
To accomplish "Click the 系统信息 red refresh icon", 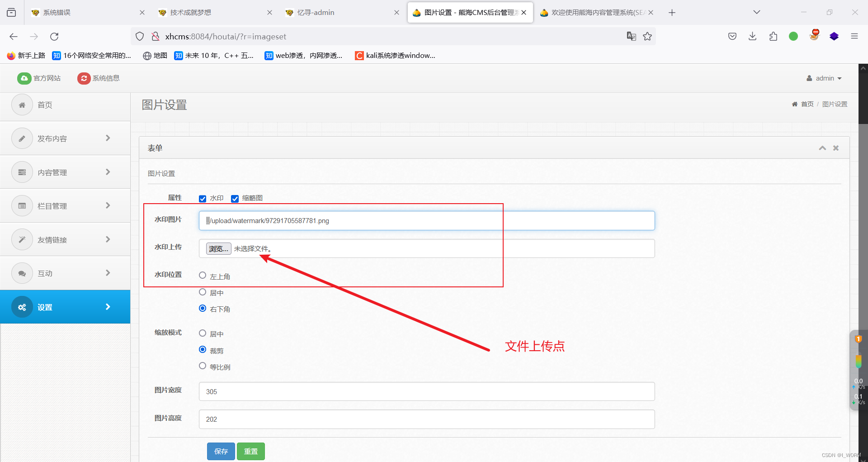I will click(84, 78).
